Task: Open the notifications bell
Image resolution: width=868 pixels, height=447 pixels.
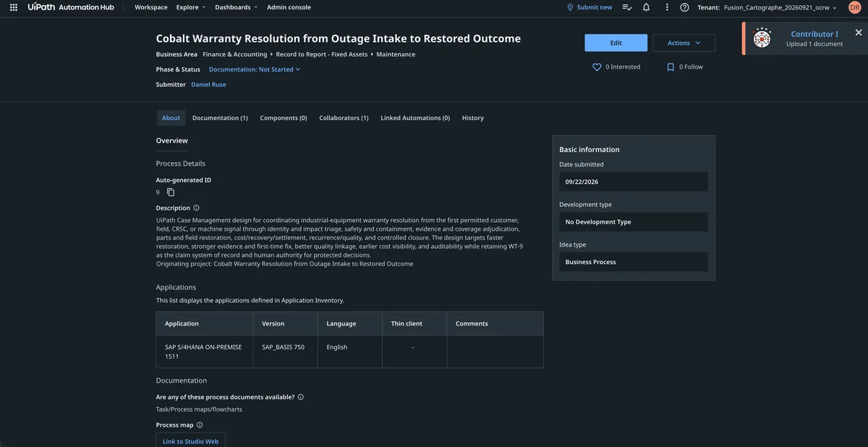Action: (x=646, y=7)
